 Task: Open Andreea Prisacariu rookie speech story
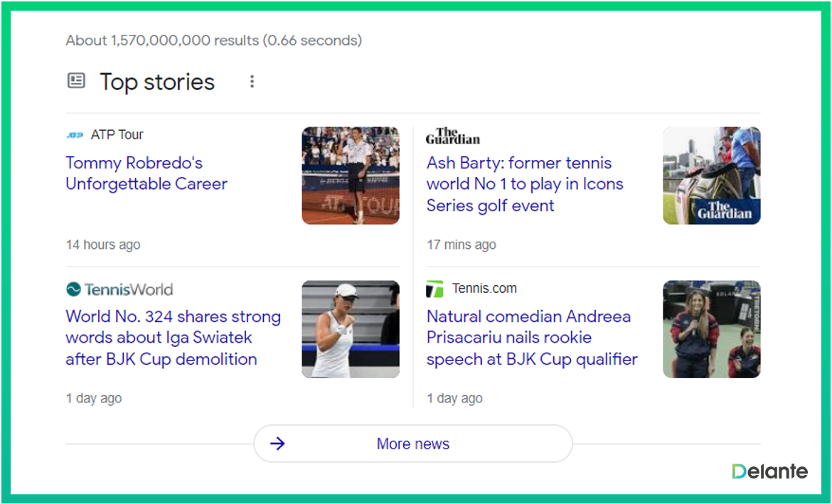coord(531,338)
